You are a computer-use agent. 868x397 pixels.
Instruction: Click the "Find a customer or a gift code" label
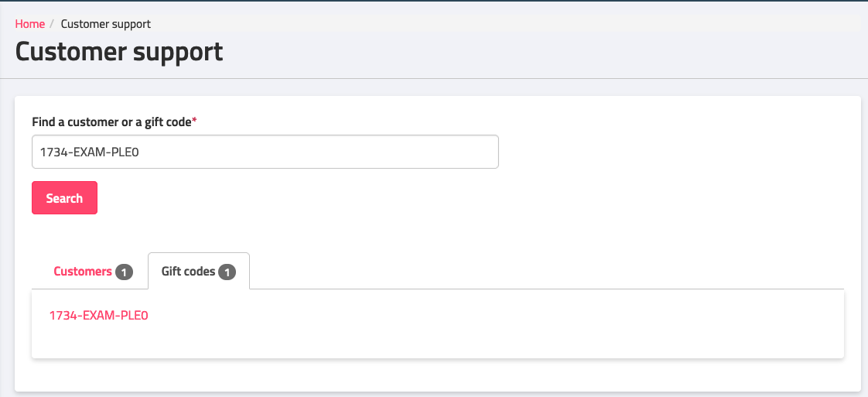click(x=111, y=122)
